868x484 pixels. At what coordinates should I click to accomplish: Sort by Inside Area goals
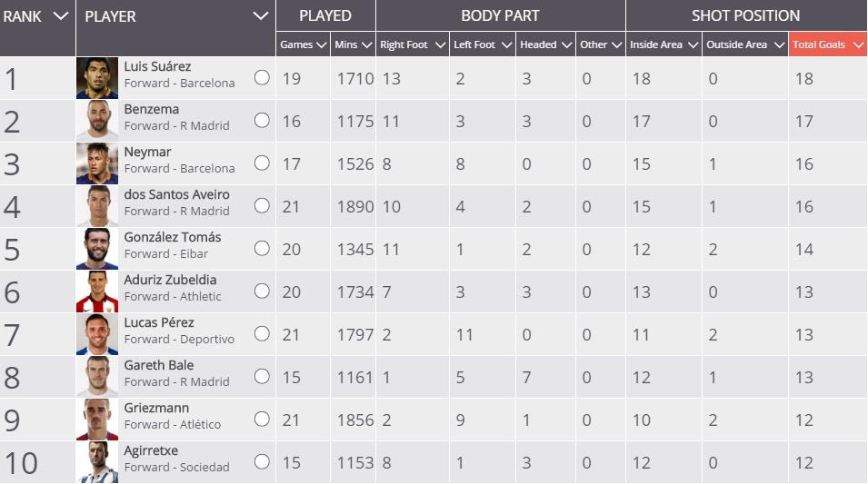coord(663,44)
